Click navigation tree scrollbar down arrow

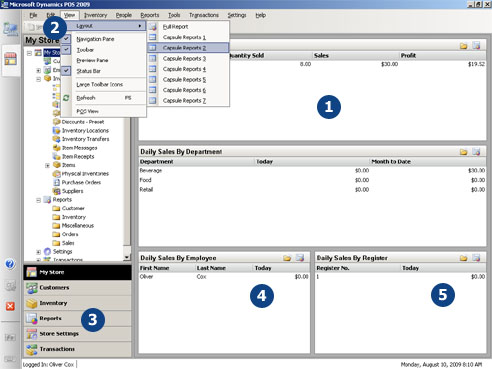[x=127, y=257]
